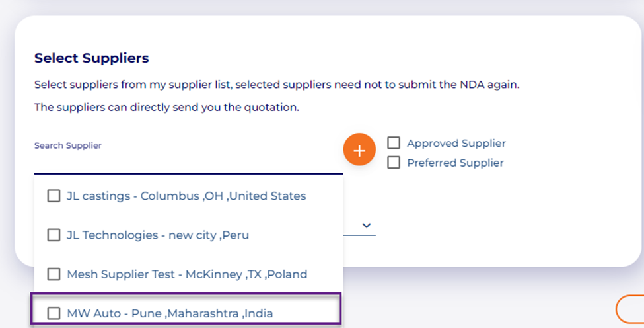Image resolution: width=644 pixels, height=328 pixels.
Task: Pick the JL Technologies - new city entry
Action: click(157, 235)
